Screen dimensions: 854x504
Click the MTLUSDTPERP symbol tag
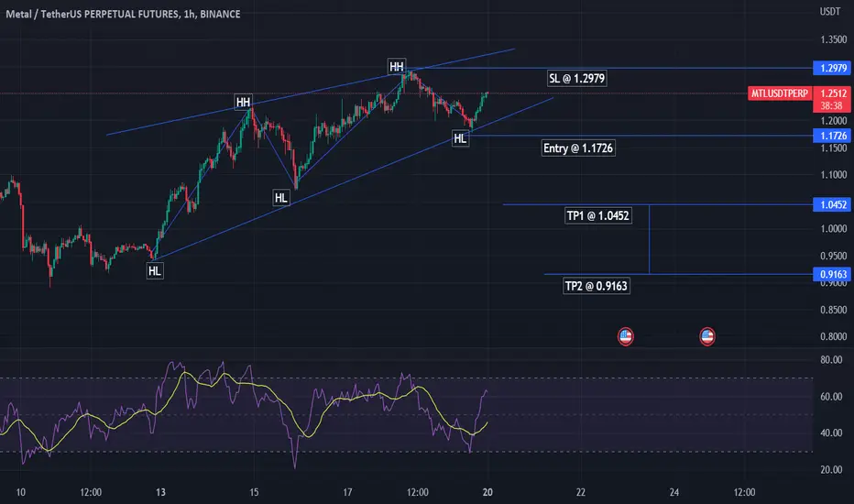[x=780, y=93]
